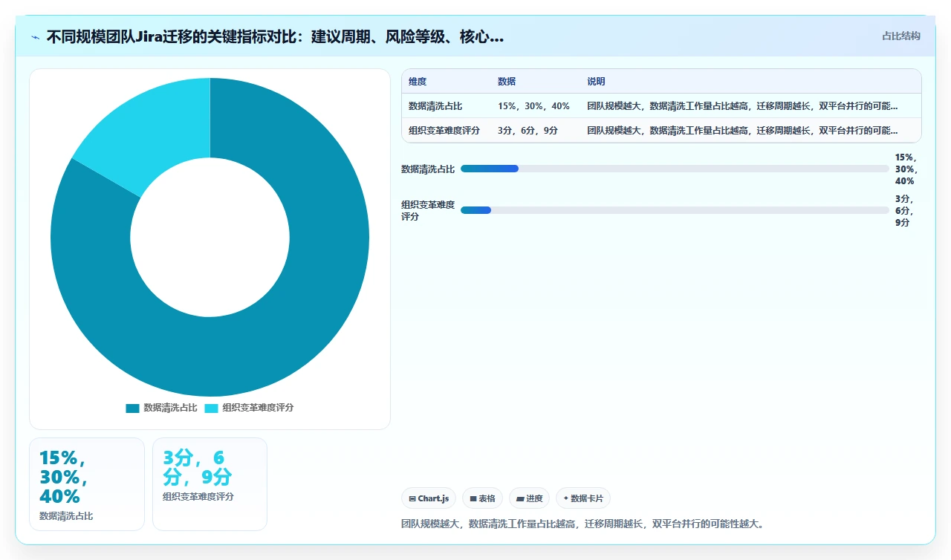The height and width of the screenshot is (560, 951).
Task: Click the 表格 tag
Action: 482,498
